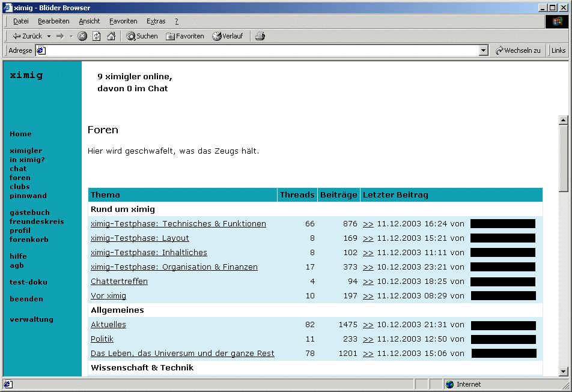Click the Stop loading icon in toolbar
This screenshot has height=392, width=572.
coord(83,36)
